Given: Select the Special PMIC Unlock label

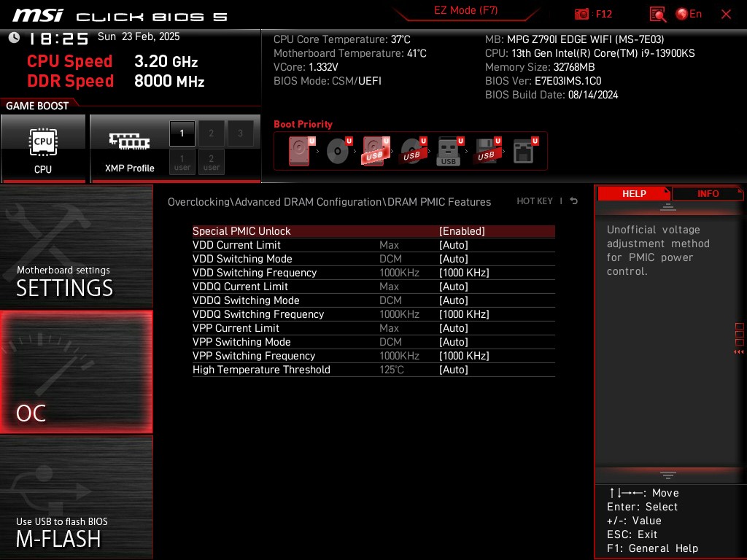Looking at the screenshot, I should pyautogui.click(x=241, y=231).
